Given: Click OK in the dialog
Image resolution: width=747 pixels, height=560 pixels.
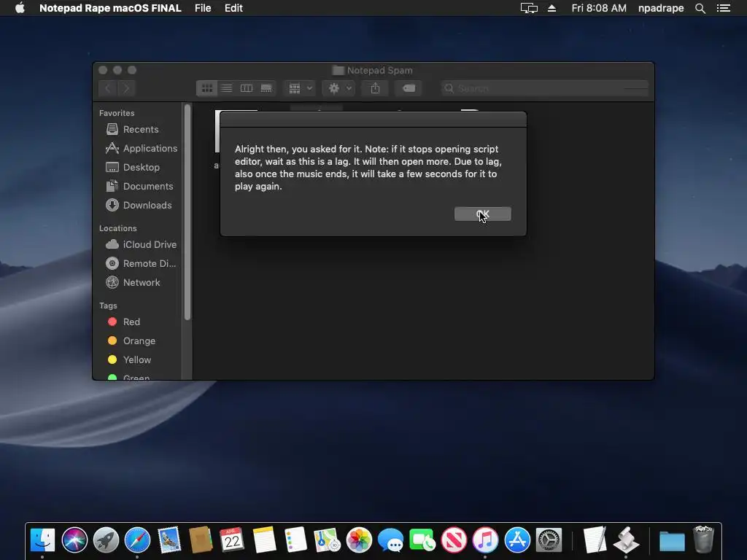Looking at the screenshot, I should (482, 214).
